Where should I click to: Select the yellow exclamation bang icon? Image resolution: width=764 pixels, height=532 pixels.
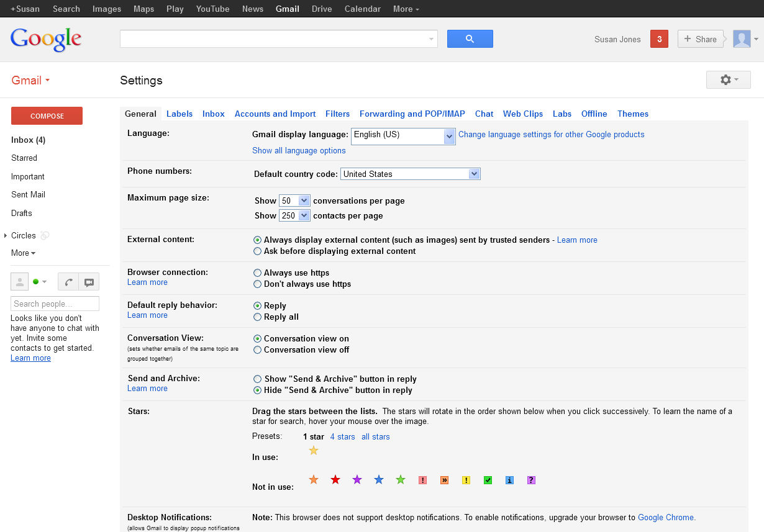point(466,480)
